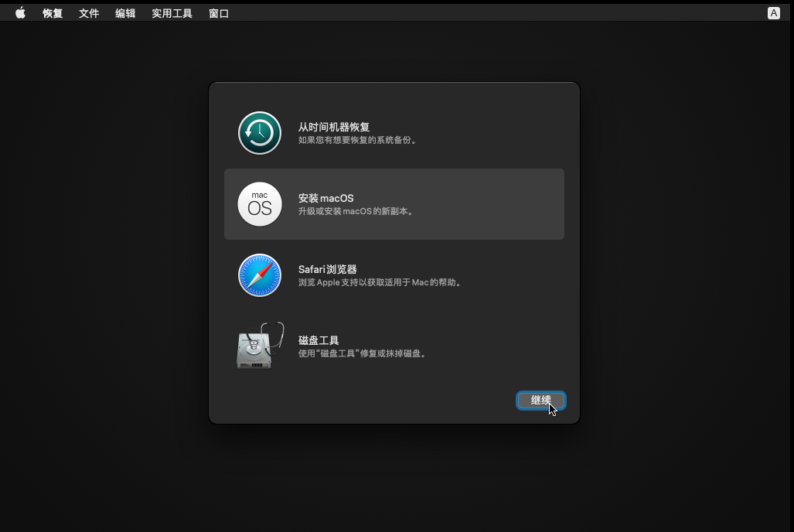Viewport: 794px width, 532px height.
Task: Choose the 磁盘工具 title text
Action: click(319, 340)
